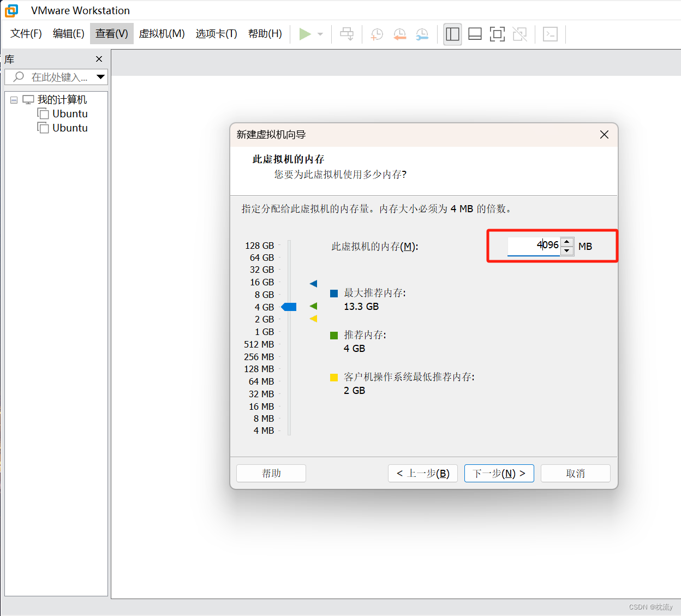Click the memory slider handle at 4 GB
This screenshot has width=681, height=616.
coord(289,307)
